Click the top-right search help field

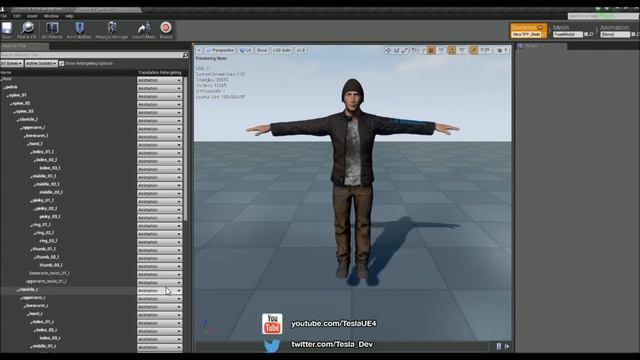(x=603, y=16)
